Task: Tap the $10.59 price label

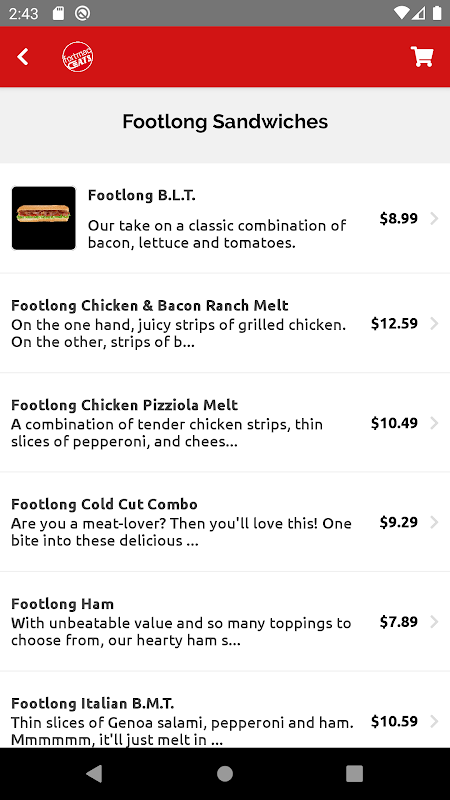Action: point(394,721)
